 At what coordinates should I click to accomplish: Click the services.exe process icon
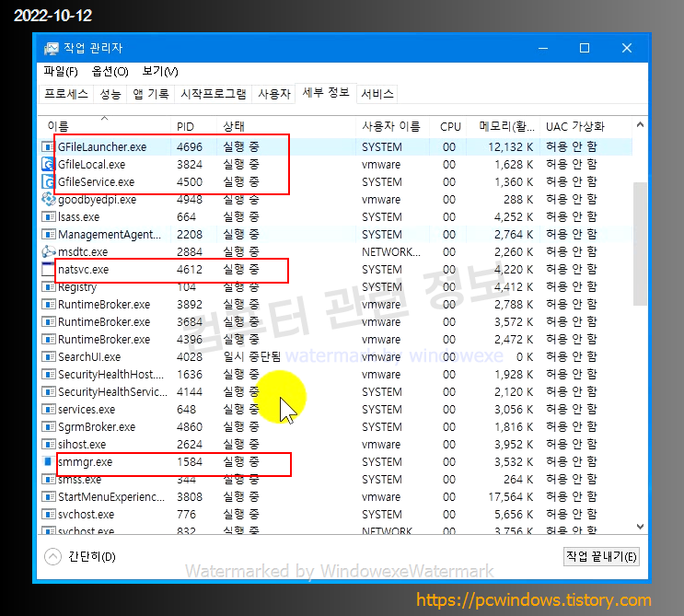tap(48, 409)
